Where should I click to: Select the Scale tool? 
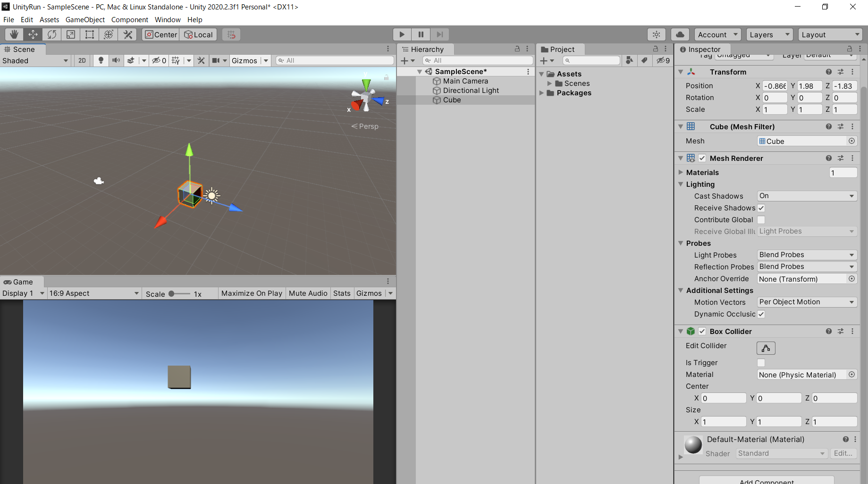[x=71, y=34]
